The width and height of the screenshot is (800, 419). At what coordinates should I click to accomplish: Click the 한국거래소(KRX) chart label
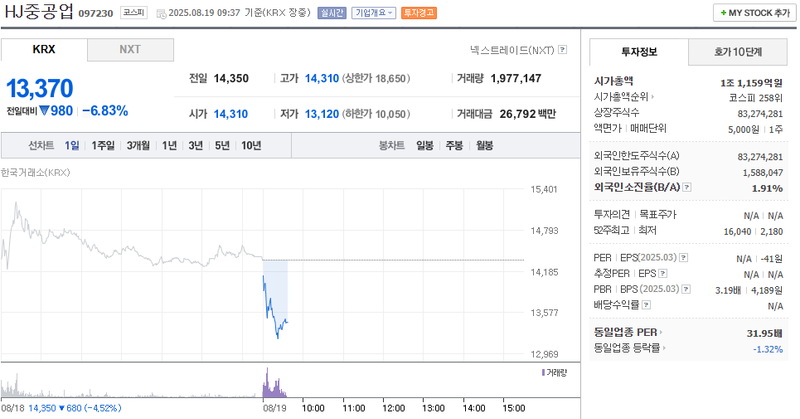[35, 172]
